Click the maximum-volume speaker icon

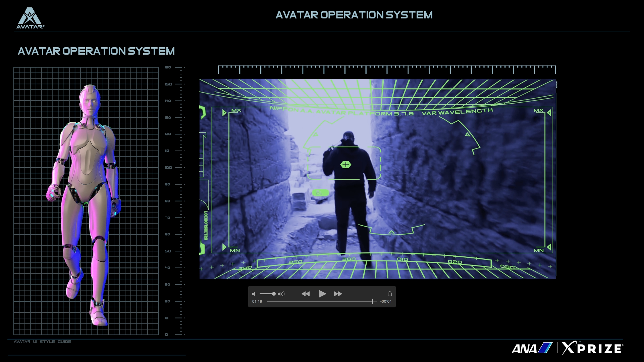pyautogui.click(x=281, y=294)
